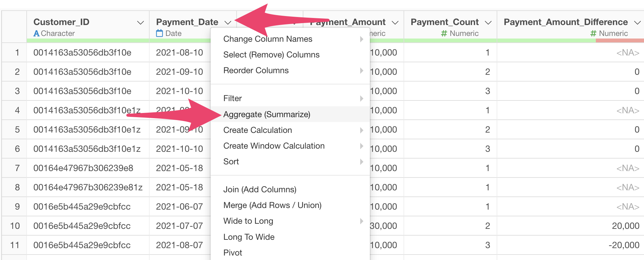Click the 20,000 difference cell in row 10
644x260 pixels.
click(x=625, y=226)
